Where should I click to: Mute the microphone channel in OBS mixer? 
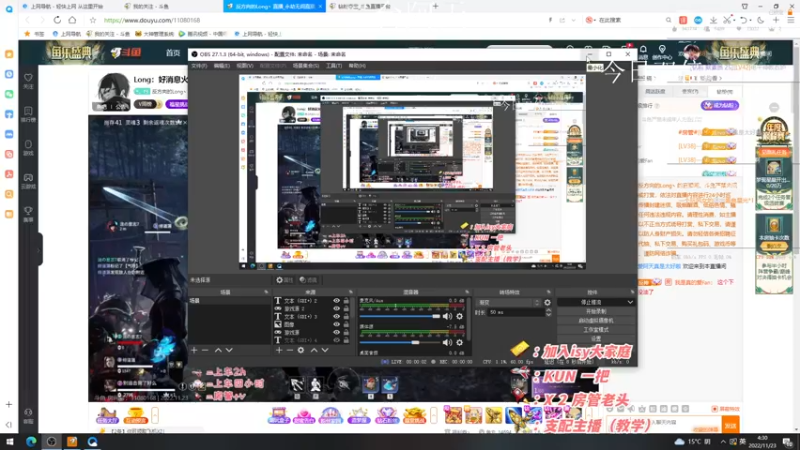coord(447,316)
